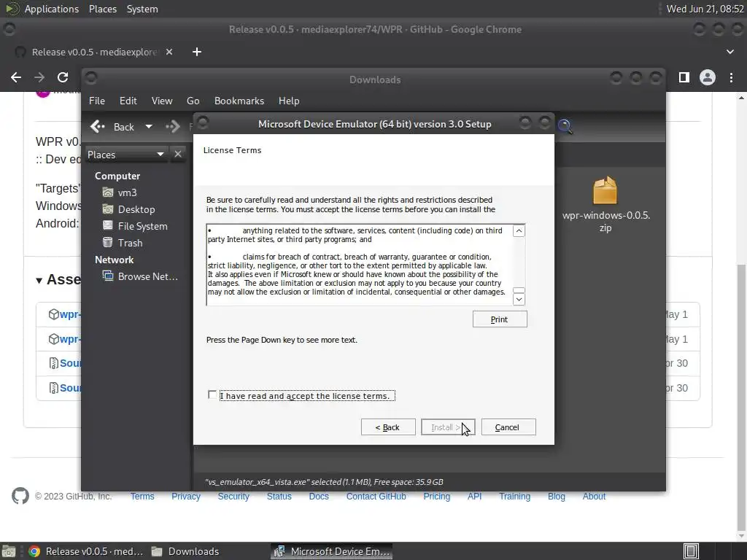This screenshot has height=560, width=747.
Task: Click the file manager Forward arrow icon
Action: 172,127
